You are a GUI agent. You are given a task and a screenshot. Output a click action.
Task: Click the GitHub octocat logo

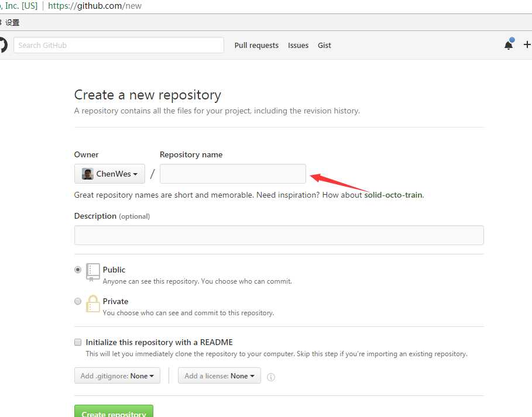pos(3,45)
